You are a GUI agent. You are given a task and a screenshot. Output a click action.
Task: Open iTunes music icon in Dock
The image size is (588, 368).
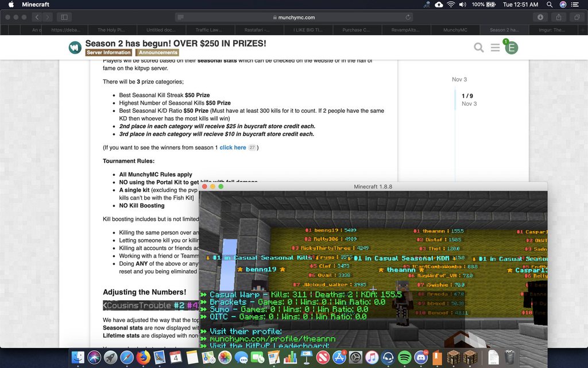point(372,357)
